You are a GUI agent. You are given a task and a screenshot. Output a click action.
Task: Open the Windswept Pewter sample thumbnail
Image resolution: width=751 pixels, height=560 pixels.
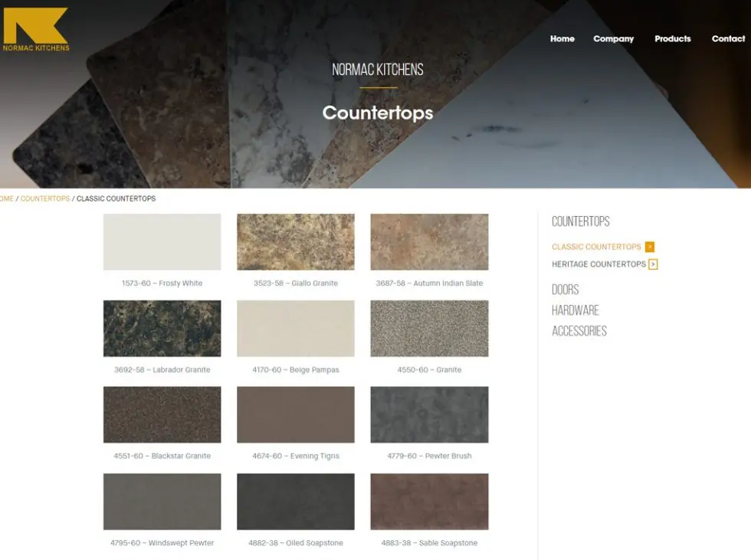pyautogui.click(x=162, y=502)
